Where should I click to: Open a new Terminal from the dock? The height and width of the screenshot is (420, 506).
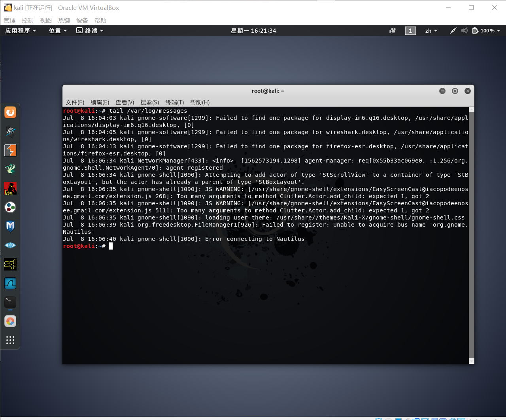(x=10, y=302)
